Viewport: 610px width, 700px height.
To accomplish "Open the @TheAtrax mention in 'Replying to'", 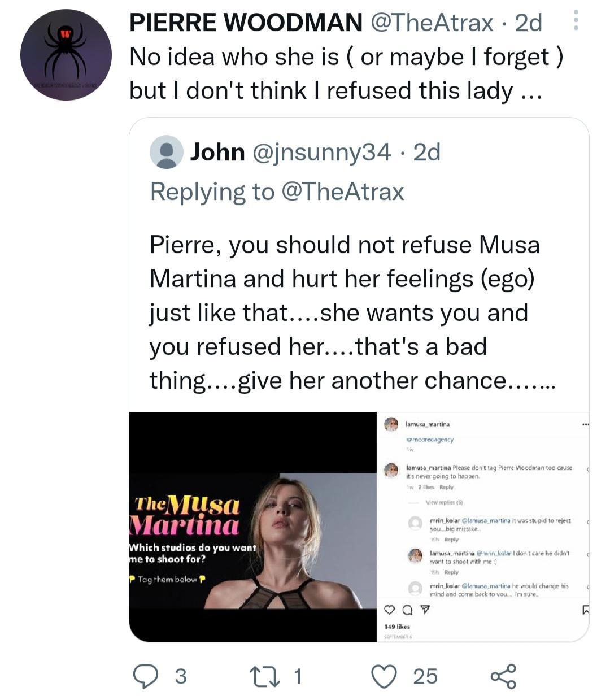I will click(x=342, y=192).
